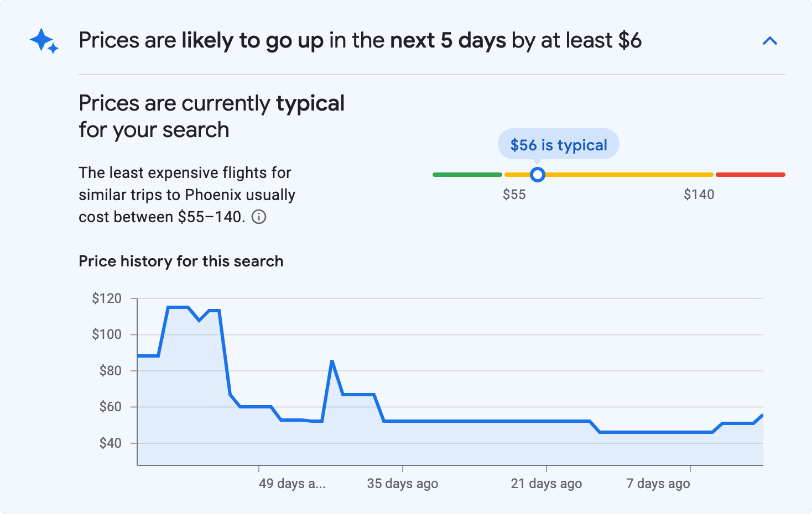
Task: Click the peak point of the price history line
Action: [177, 306]
